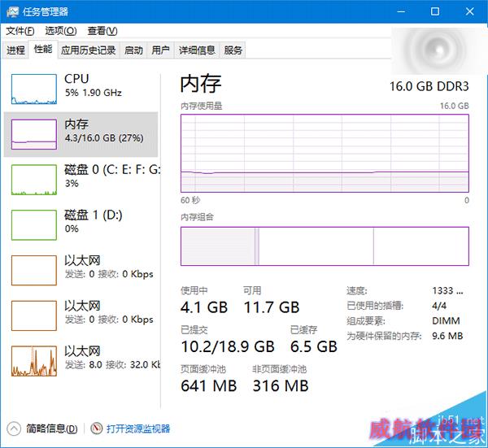Click the 使用中 4.1 GB value

tap(204, 307)
